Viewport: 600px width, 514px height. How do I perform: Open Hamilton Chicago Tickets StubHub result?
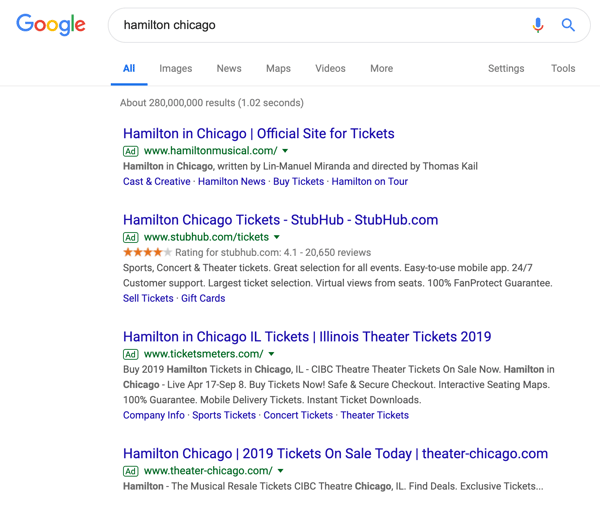280,220
